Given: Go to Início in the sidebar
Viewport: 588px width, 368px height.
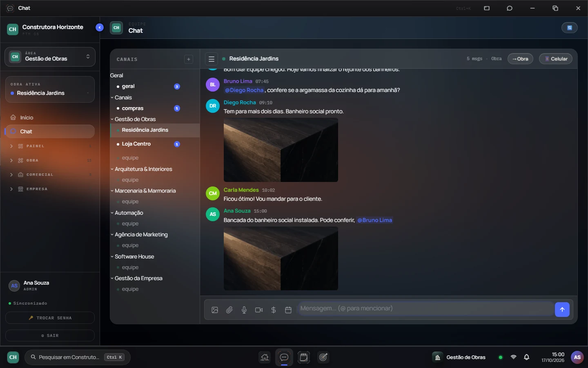Looking at the screenshot, I should [x=50, y=118].
